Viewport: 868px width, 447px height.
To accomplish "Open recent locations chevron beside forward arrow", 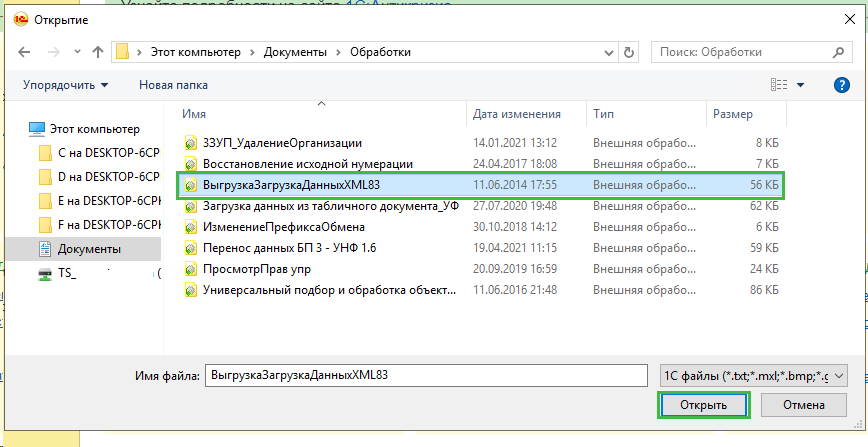I will (x=78, y=52).
